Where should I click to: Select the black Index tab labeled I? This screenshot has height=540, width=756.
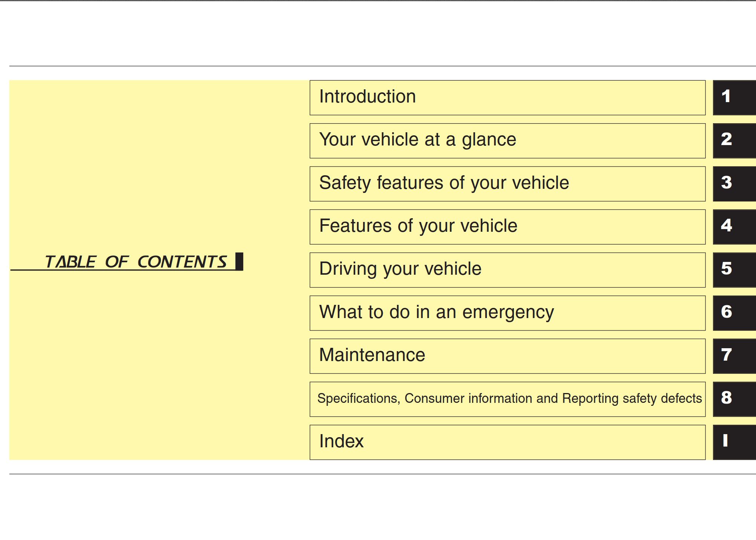click(x=734, y=442)
